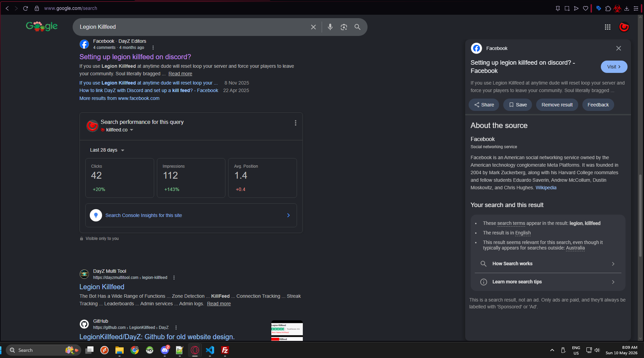Open Discord from the taskbar
Viewport: 644px width, 358px height.
(165, 350)
